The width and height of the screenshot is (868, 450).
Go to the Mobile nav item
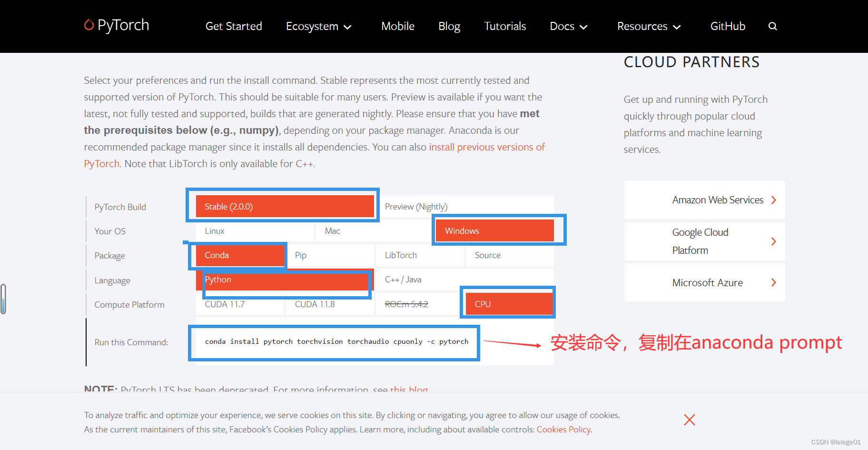point(398,26)
